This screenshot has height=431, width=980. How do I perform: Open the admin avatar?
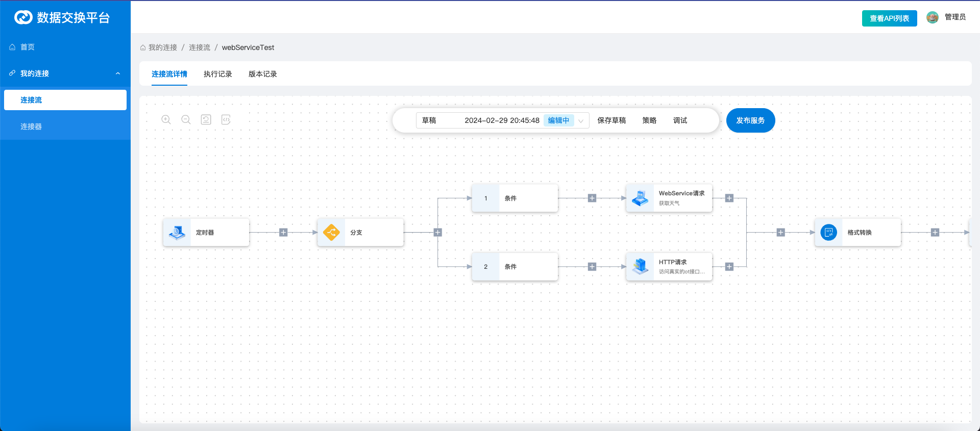click(x=933, y=17)
